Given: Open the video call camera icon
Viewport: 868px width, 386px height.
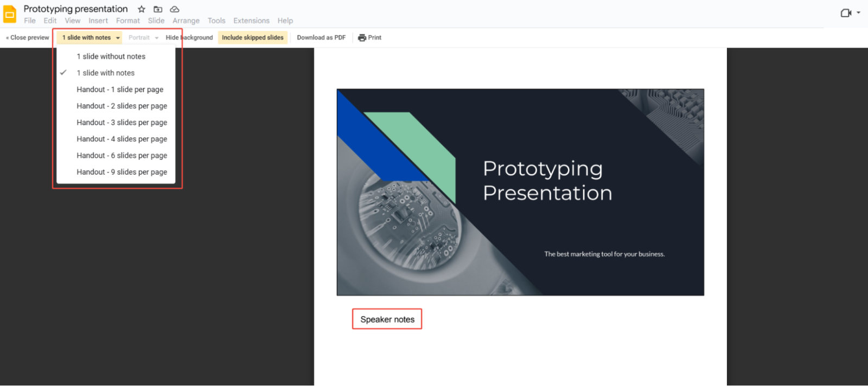Looking at the screenshot, I should coord(846,13).
